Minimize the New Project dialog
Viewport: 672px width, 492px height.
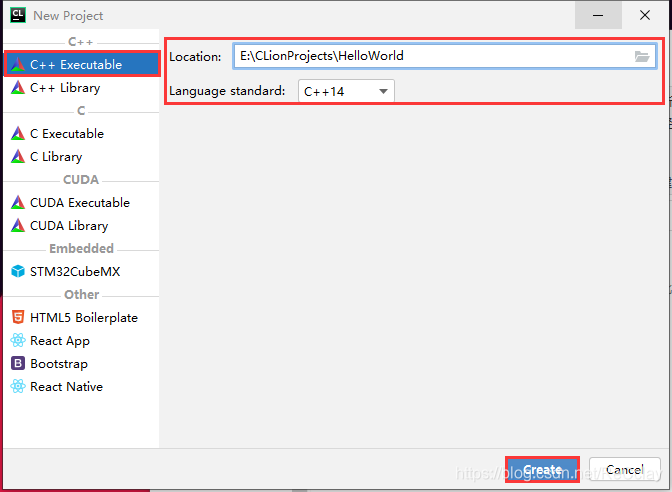[598, 15]
